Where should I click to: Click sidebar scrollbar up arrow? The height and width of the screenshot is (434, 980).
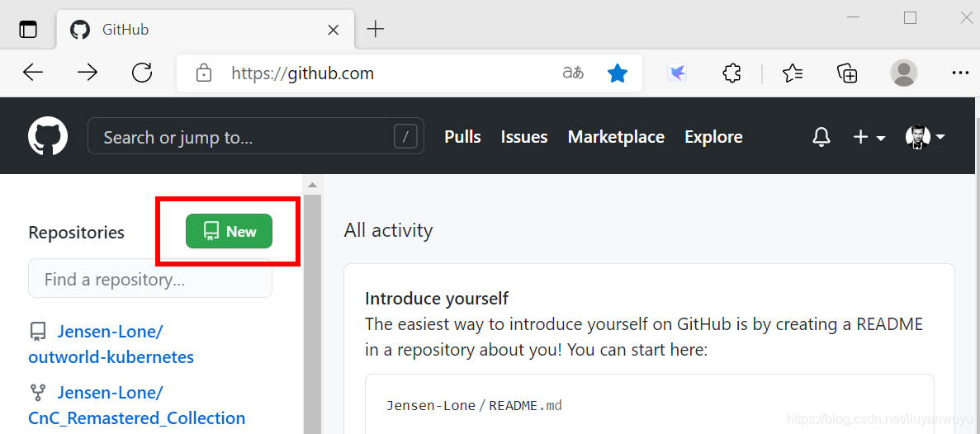point(313,186)
